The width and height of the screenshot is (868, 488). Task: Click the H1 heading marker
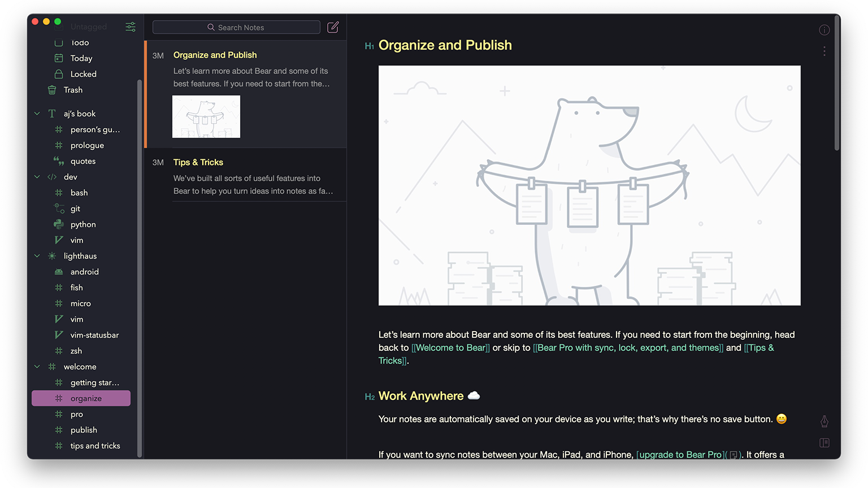tap(370, 46)
